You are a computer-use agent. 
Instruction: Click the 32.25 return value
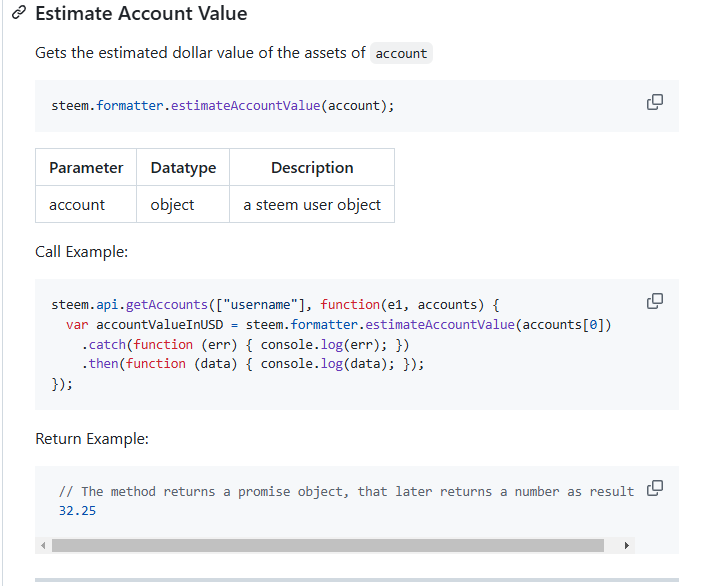pyautogui.click(x=77, y=511)
